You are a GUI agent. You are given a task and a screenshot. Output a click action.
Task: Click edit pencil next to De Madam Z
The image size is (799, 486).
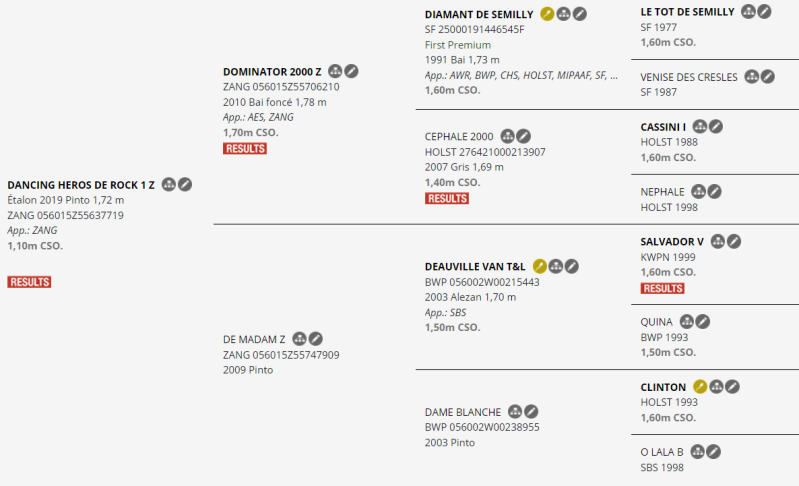(x=315, y=339)
